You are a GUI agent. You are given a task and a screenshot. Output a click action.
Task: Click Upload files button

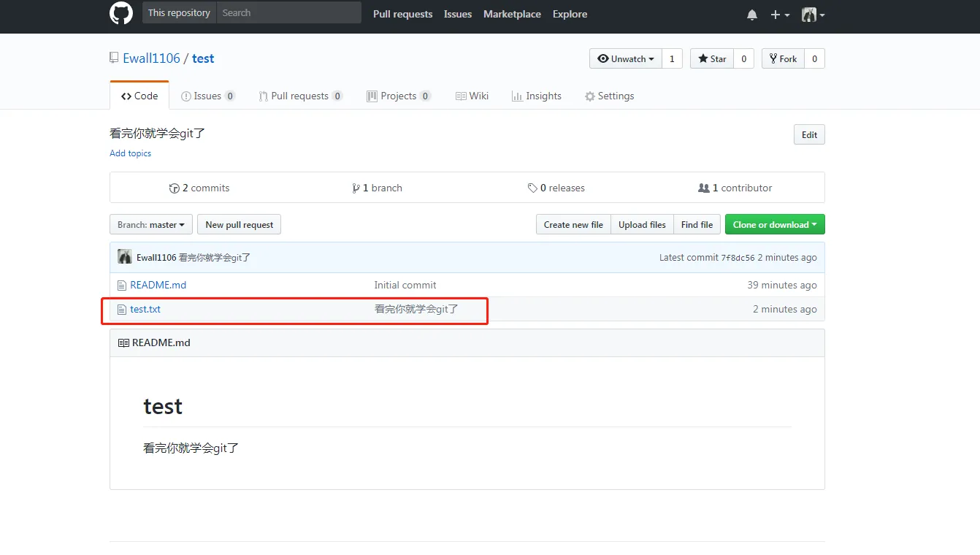click(x=642, y=224)
